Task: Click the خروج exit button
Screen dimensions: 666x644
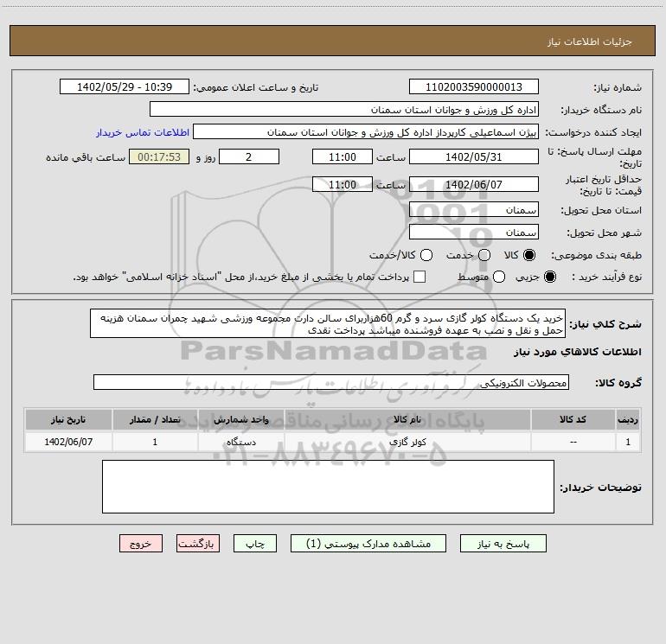Action: [x=141, y=544]
